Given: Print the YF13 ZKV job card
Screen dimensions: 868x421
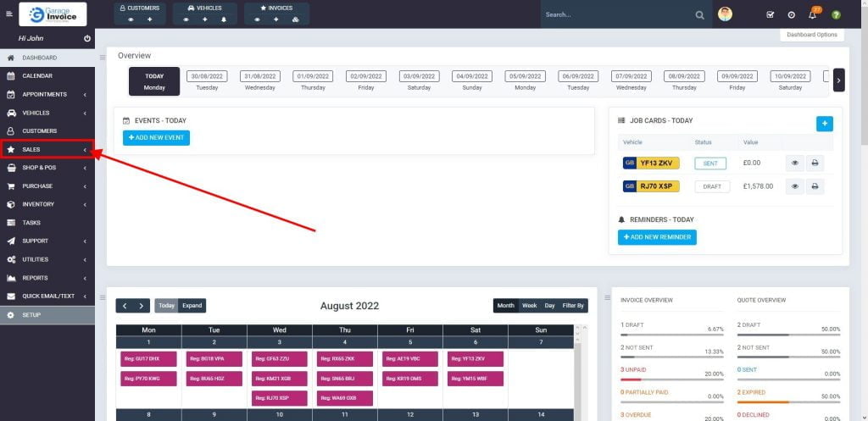Looking at the screenshot, I should point(814,163).
